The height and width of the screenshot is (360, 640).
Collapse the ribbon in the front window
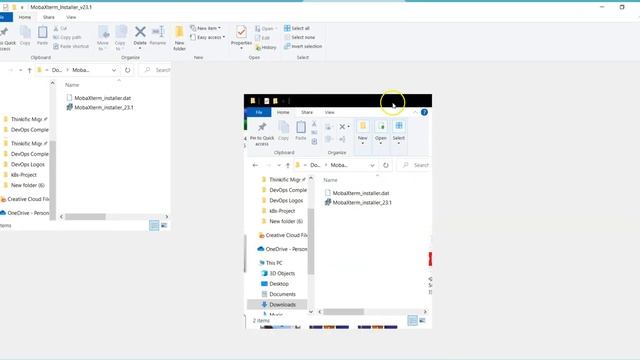[415, 112]
